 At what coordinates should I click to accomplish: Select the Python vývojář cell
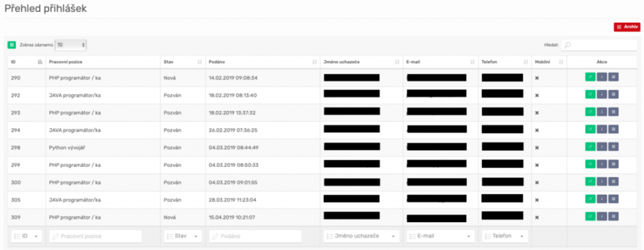coord(103,147)
